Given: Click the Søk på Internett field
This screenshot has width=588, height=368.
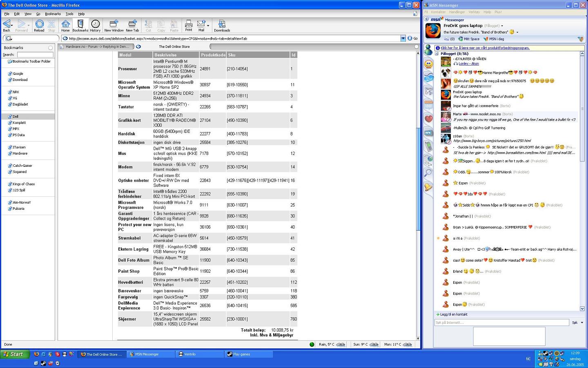Looking at the screenshot, I should point(501,323).
